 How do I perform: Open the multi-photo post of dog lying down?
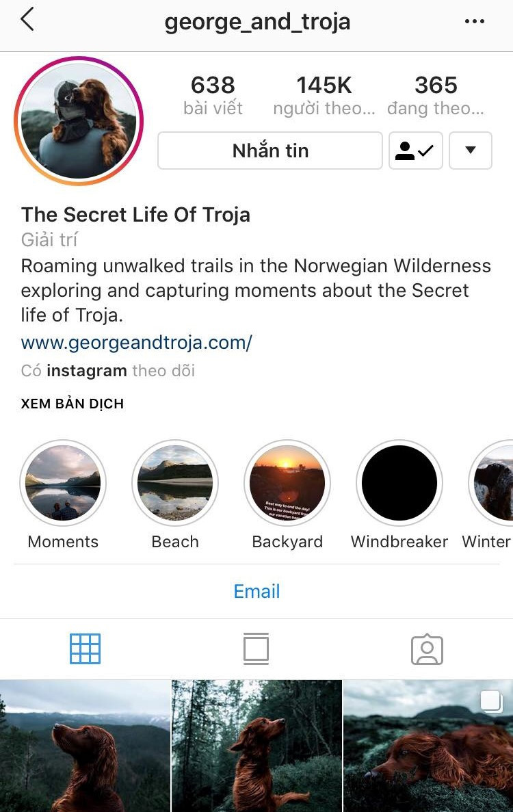[x=428, y=746]
